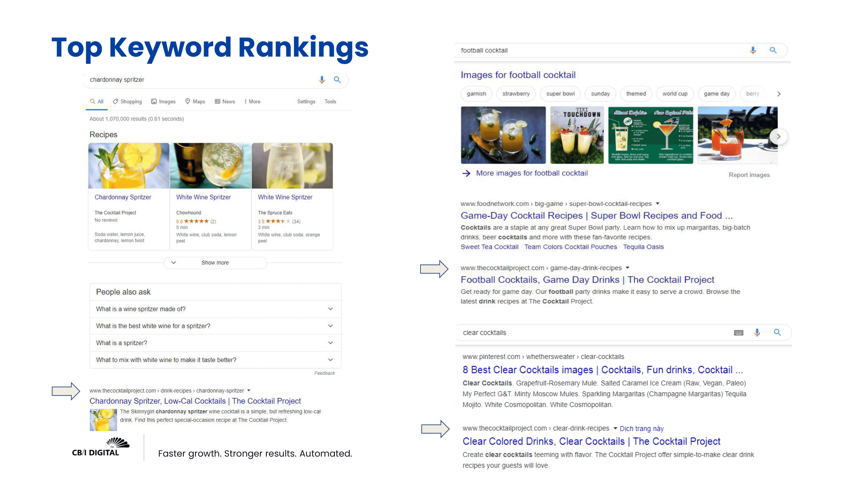Expand the Show more recipes section

[215, 263]
